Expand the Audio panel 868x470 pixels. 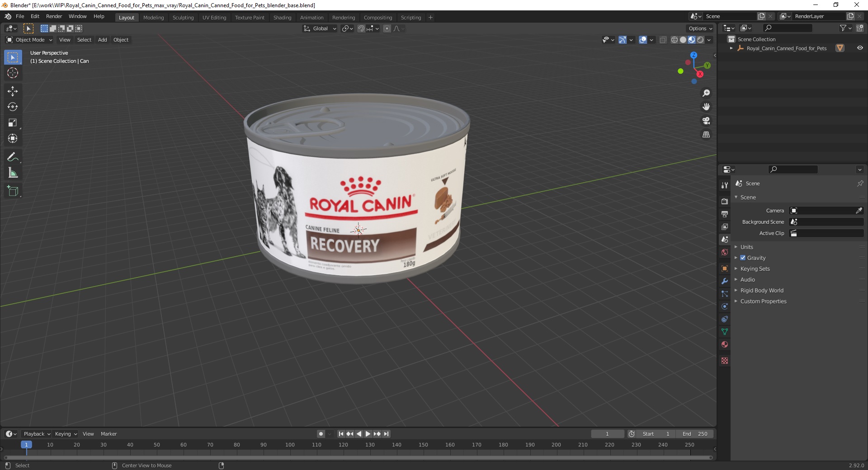point(747,279)
